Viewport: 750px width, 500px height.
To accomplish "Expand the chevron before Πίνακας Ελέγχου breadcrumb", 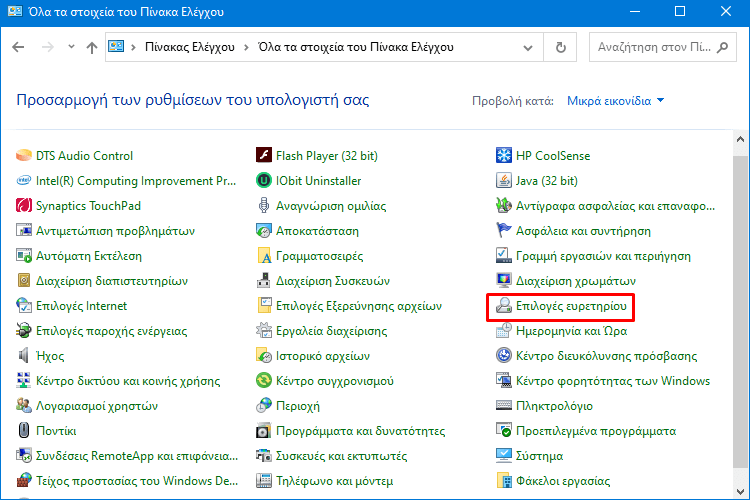I will pos(133,47).
